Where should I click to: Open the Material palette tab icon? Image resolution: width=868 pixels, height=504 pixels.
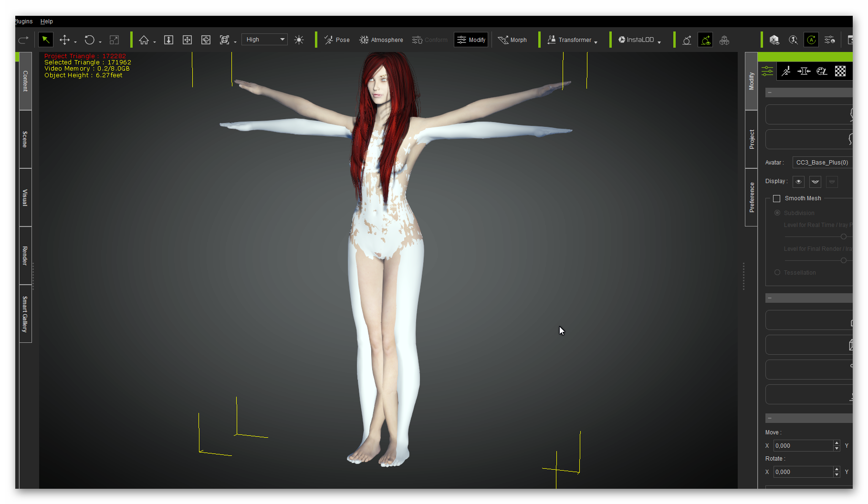pos(822,71)
